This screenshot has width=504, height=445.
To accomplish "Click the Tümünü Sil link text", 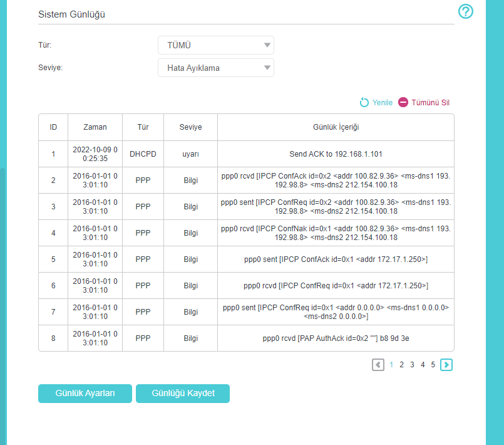I will pyautogui.click(x=430, y=103).
